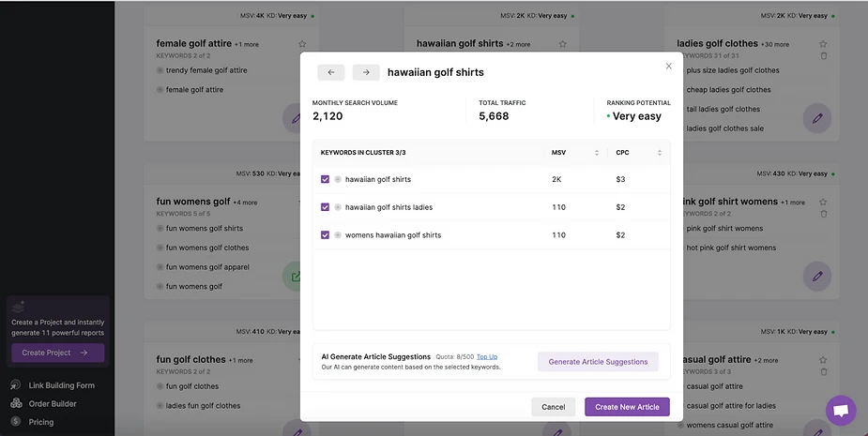
Task: Click Create New Article button
Action: tap(627, 407)
